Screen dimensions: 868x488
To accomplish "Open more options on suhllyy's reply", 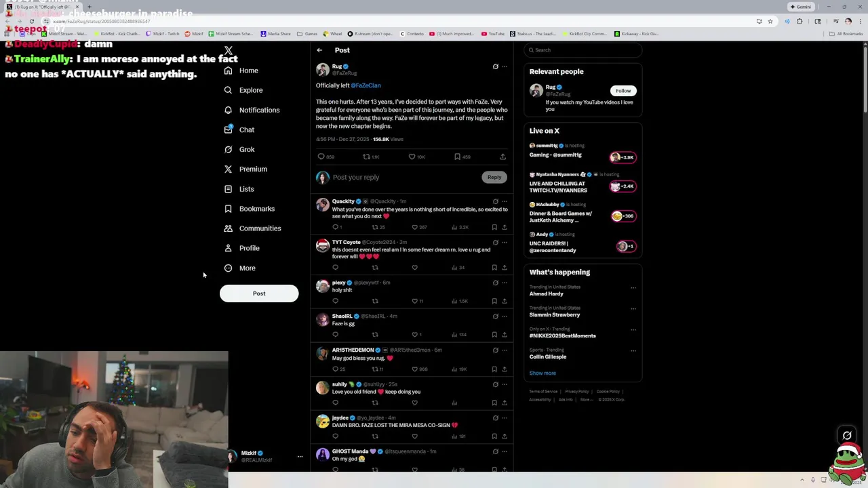I will pyautogui.click(x=505, y=384).
